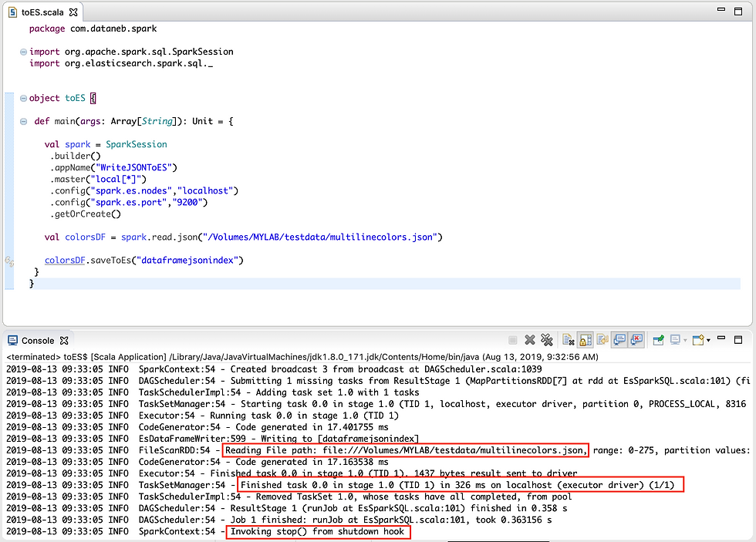Click the Terminate square button in Console toolbar
This screenshot has height=542, width=756.
(512, 340)
